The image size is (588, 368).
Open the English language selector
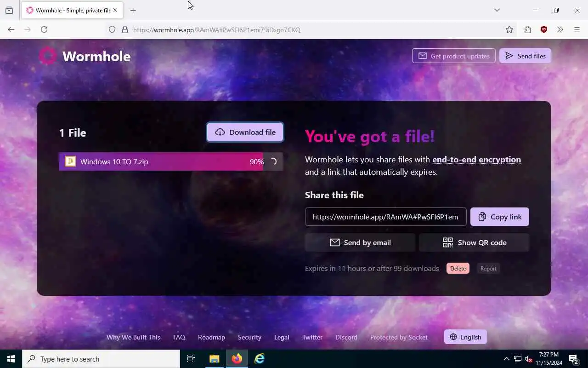pyautogui.click(x=465, y=337)
